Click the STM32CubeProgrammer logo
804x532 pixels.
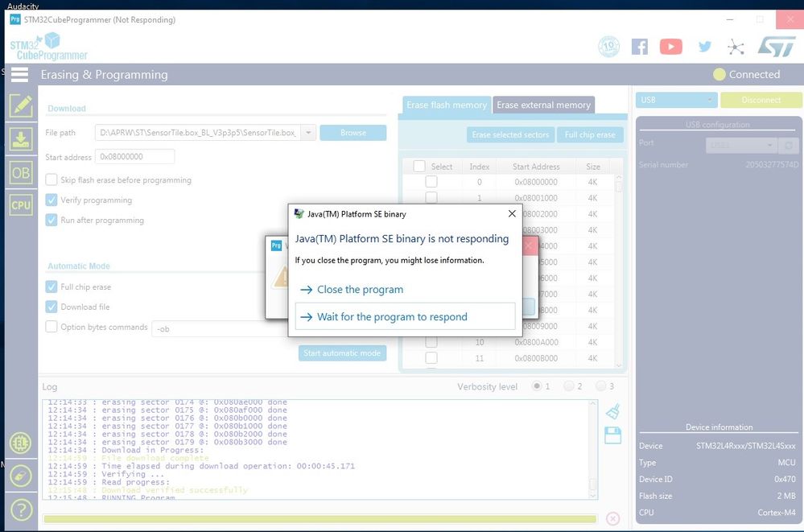coord(49,47)
